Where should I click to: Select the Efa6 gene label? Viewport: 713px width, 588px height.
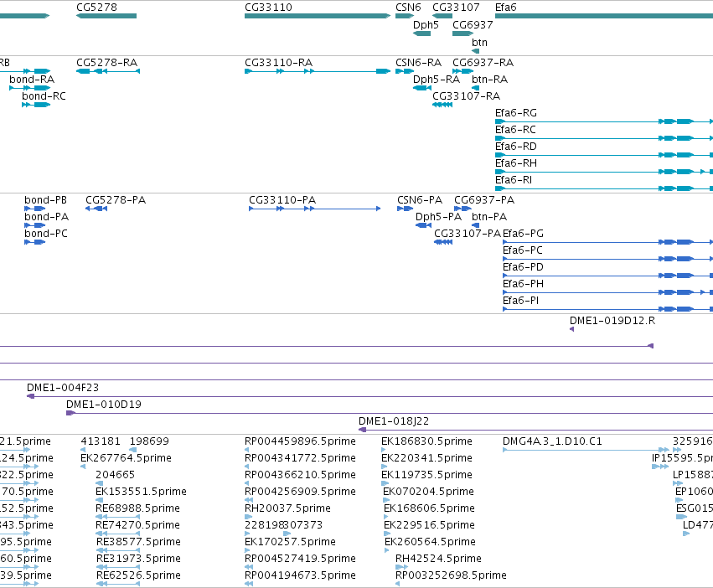pos(506,8)
